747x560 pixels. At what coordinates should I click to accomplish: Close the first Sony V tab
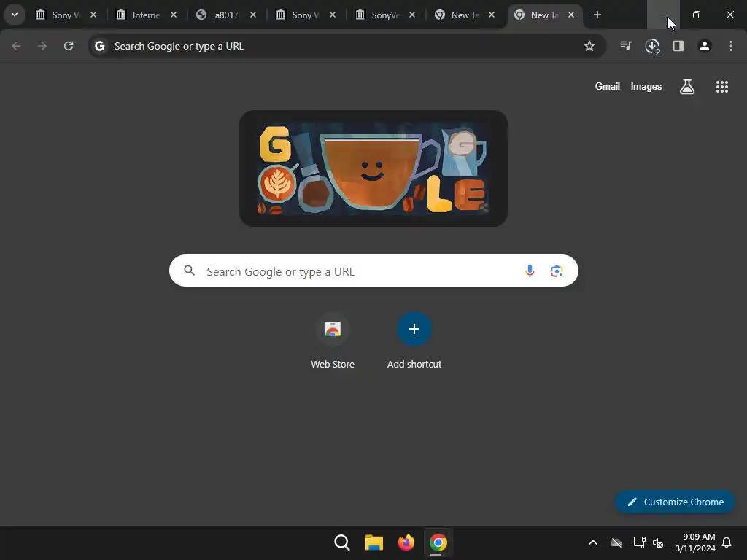click(x=93, y=15)
